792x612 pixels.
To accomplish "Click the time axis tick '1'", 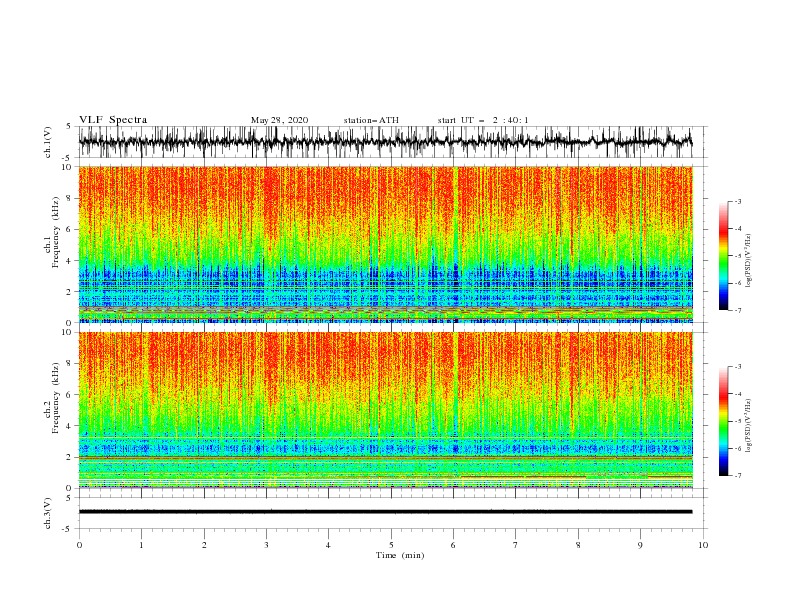I will tap(141, 545).
